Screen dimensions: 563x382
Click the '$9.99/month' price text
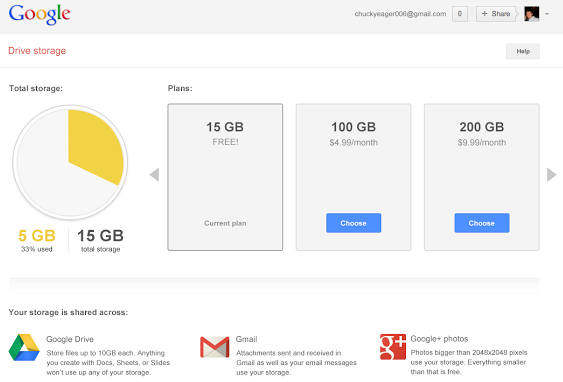point(482,143)
